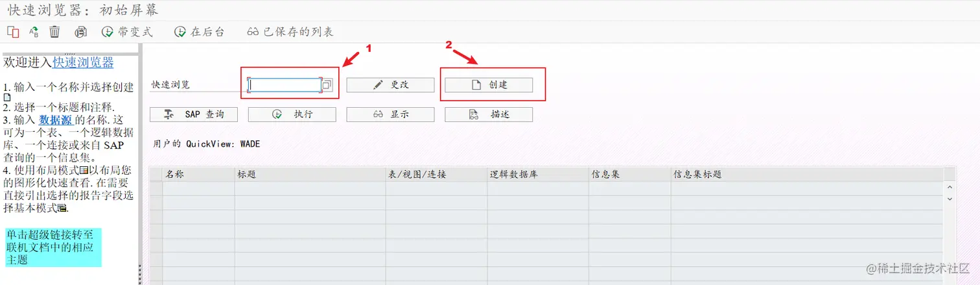Viewport: 980px width, 285px height.
Task: Open the 快速浏览器 hyperlink
Action: [83, 63]
